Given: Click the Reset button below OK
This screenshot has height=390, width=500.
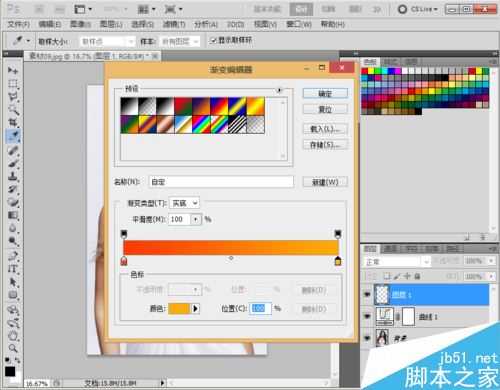Looking at the screenshot, I should click(x=325, y=109).
